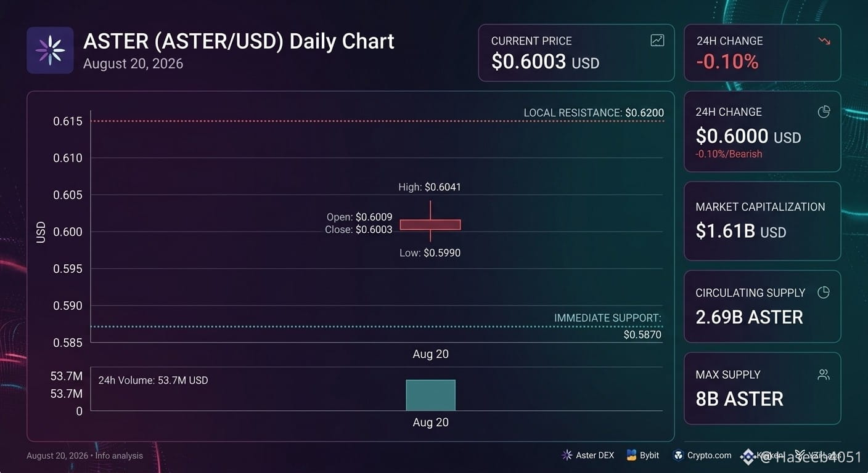Click the chart icon in Current Price card
This screenshot has height=473, width=868.
coord(657,41)
